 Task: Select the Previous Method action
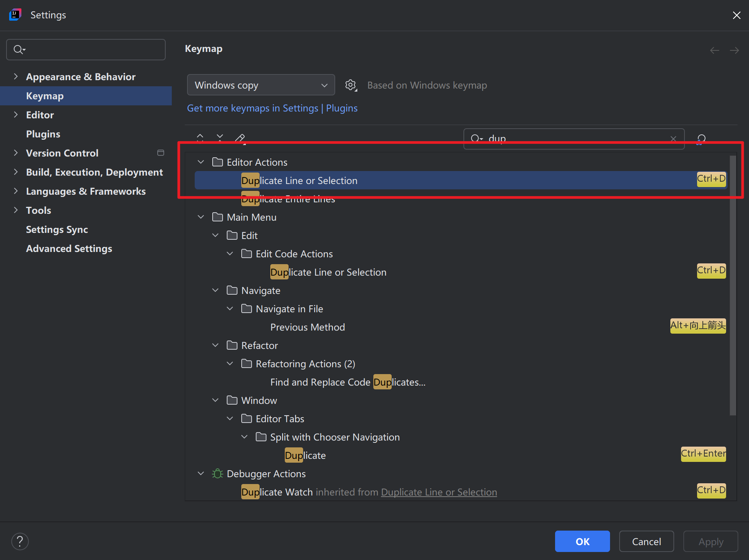click(308, 327)
